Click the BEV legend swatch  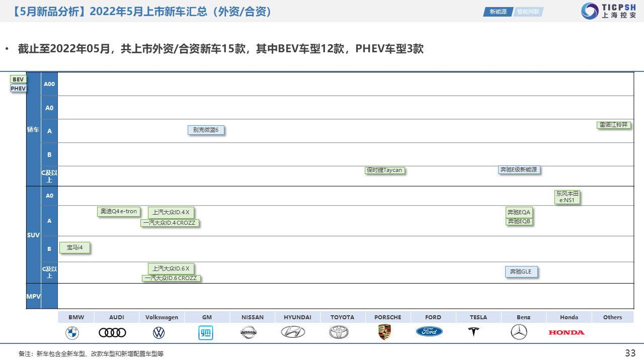pos(18,79)
